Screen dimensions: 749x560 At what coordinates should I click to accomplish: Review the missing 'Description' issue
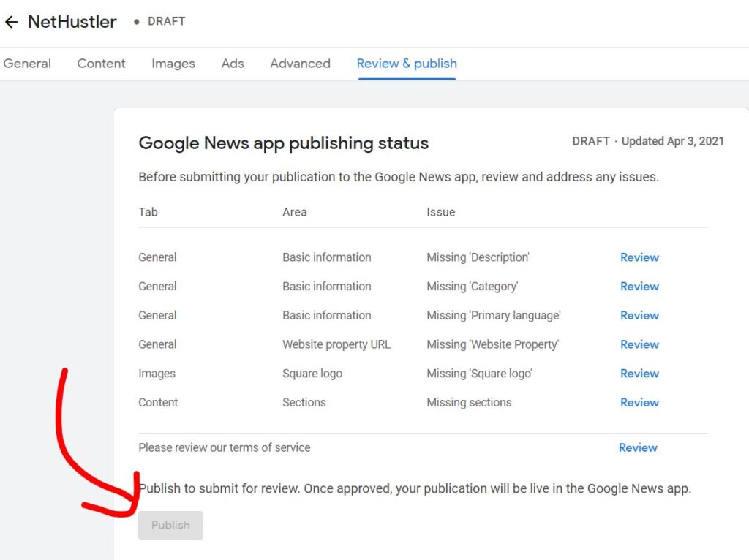(639, 257)
